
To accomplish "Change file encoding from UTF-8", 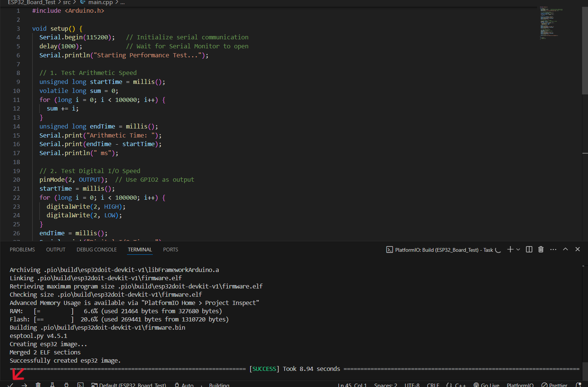I will [x=412, y=385].
